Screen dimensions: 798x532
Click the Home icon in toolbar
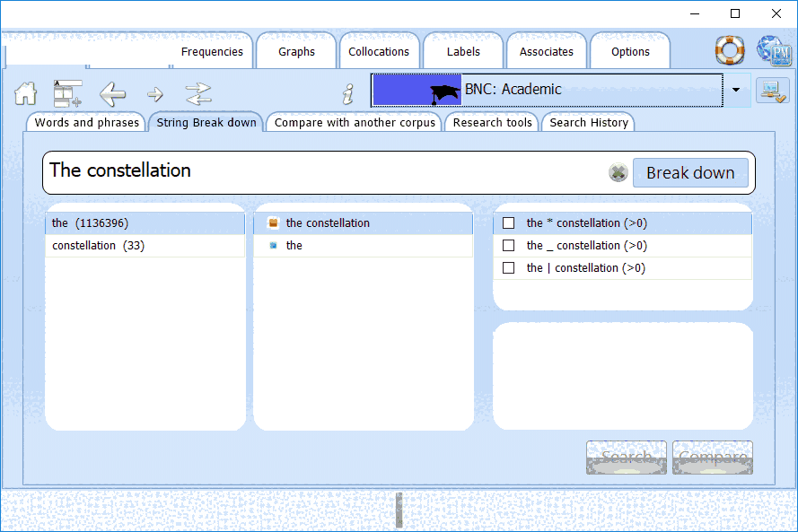(25, 92)
